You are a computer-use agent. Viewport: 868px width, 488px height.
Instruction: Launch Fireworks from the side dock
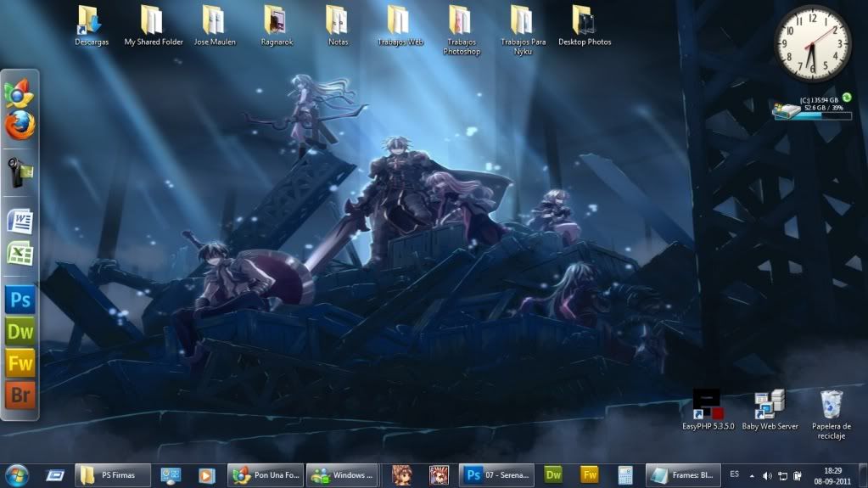pyautogui.click(x=20, y=363)
